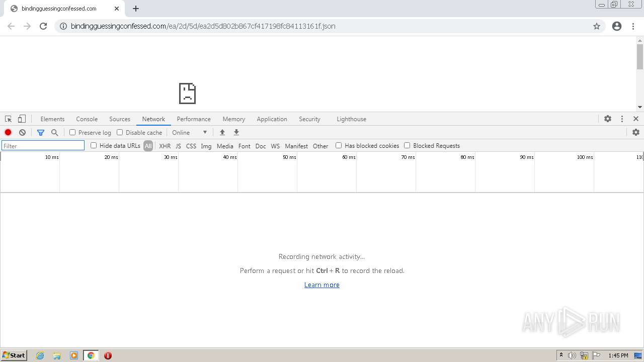This screenshot has height=362, width=644.
Task: Toggle the network filter funnel icon
Action: [41, 132]
